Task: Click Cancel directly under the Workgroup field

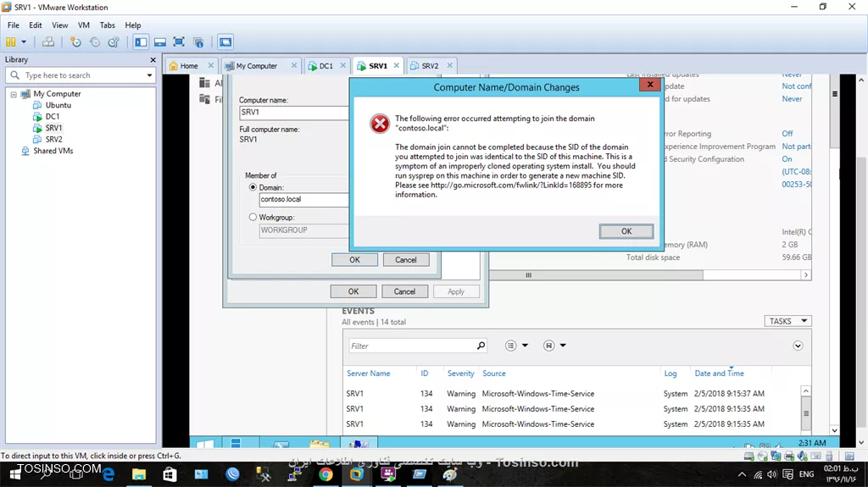Action: (x=406, y=259)
